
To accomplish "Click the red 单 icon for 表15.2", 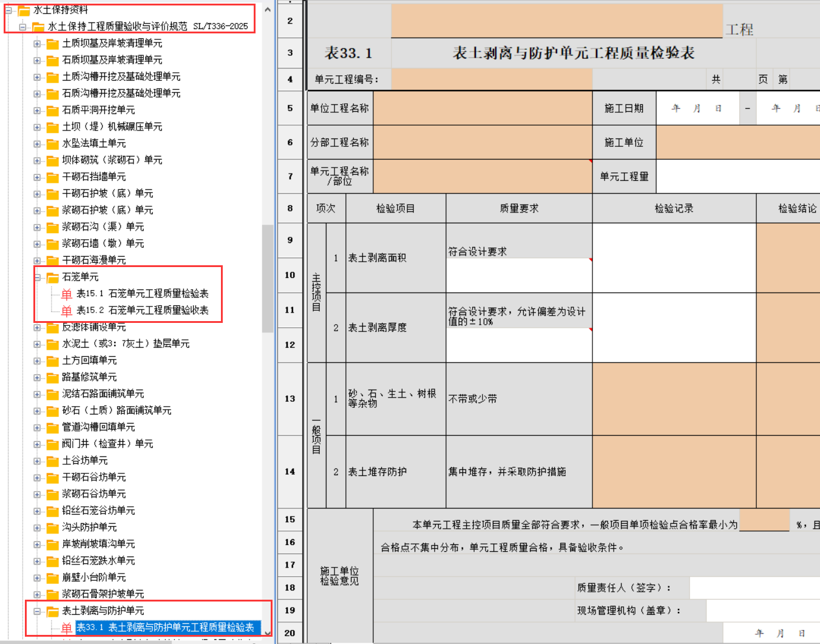I will tap(67, 311).
